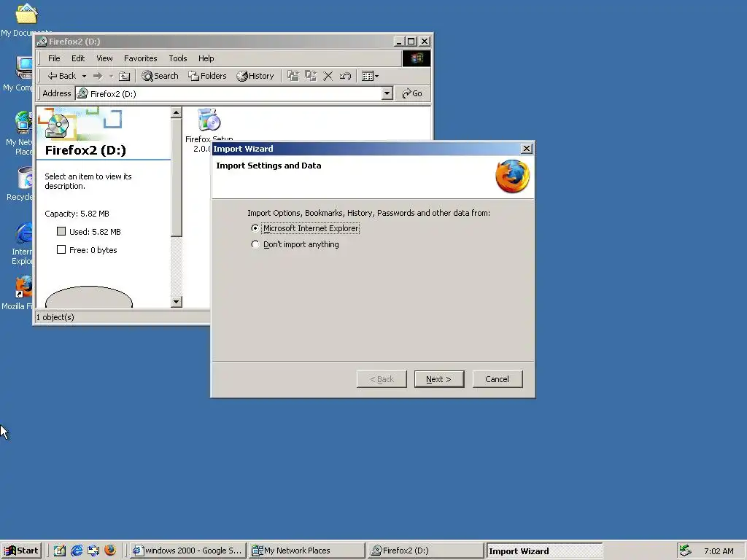Open Views dropdown in Explorer toolbar
Image resolution: width=747 pixels, height=560 pixels.
[x=370, y=76]
